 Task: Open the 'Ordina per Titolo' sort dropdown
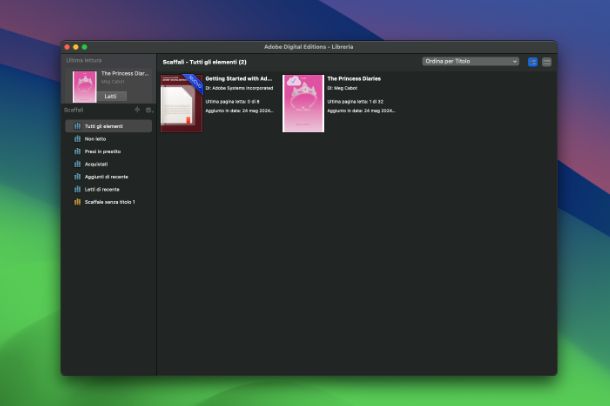(x=470, y=61)
